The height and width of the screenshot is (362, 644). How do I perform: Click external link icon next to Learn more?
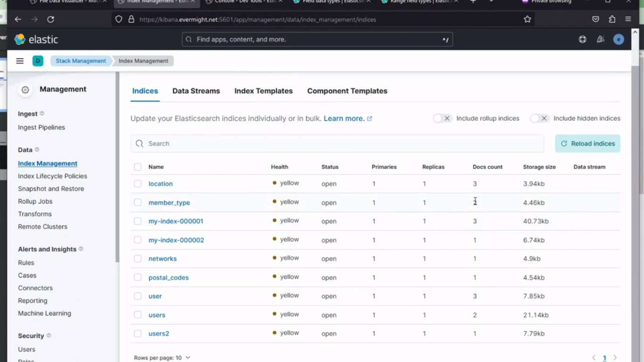(x=370, y=119)
